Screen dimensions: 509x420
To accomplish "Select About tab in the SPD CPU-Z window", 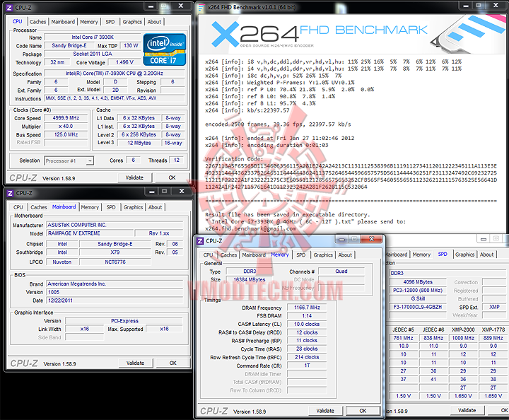I will click(x=486, y=255).
